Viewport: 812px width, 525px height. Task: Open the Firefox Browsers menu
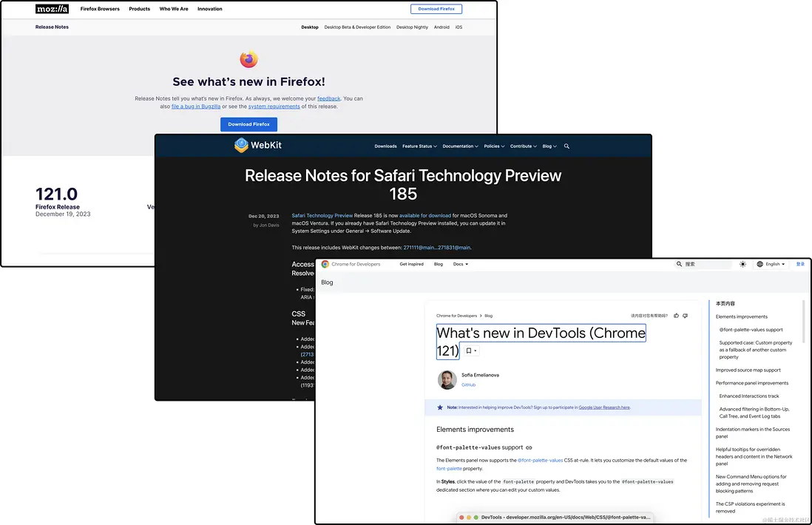point(100,9)
